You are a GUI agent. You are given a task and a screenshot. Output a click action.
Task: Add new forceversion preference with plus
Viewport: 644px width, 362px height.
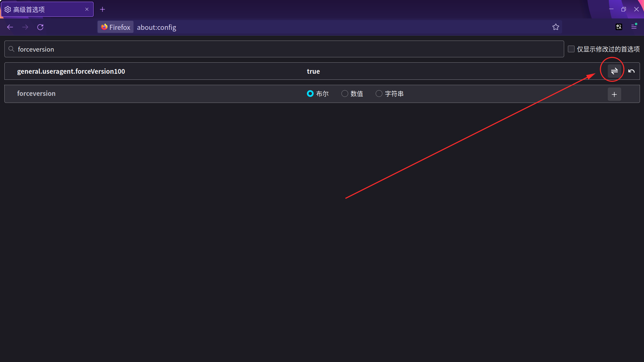[614, 94]
